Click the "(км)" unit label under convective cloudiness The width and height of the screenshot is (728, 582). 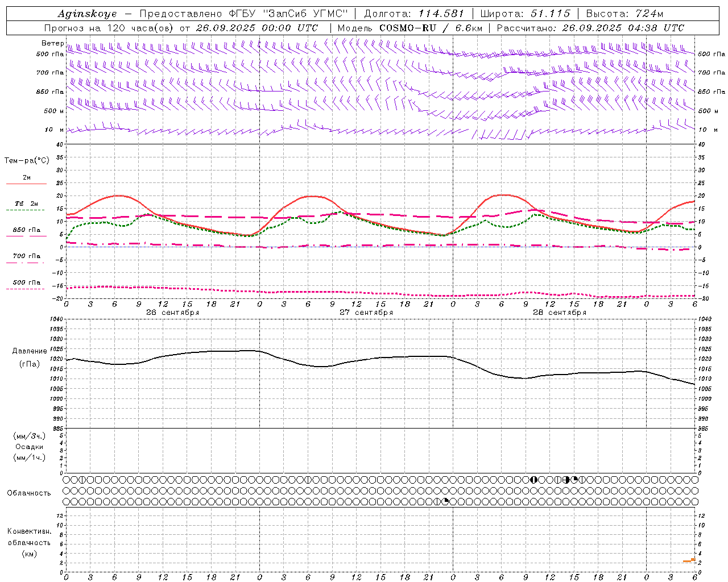(x=29, y=554)
